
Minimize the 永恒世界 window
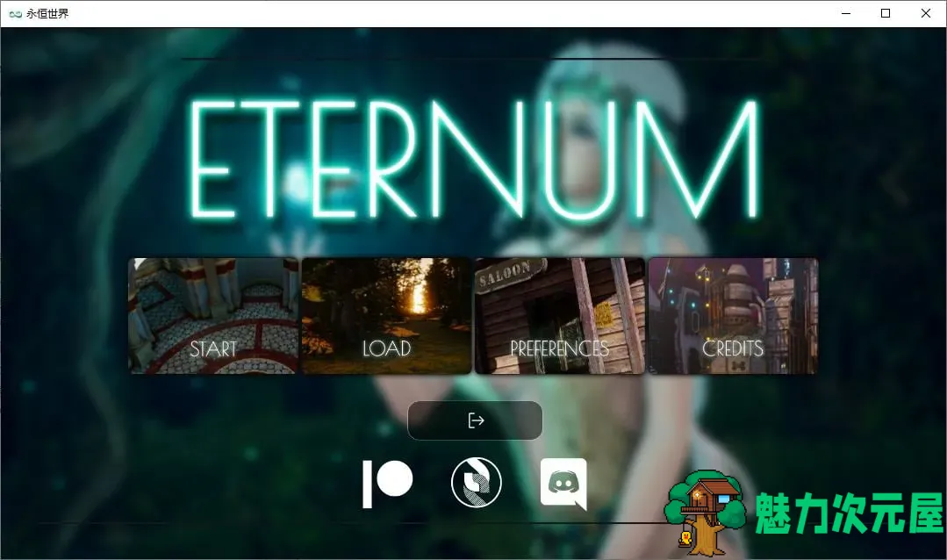tap(846, 13)
